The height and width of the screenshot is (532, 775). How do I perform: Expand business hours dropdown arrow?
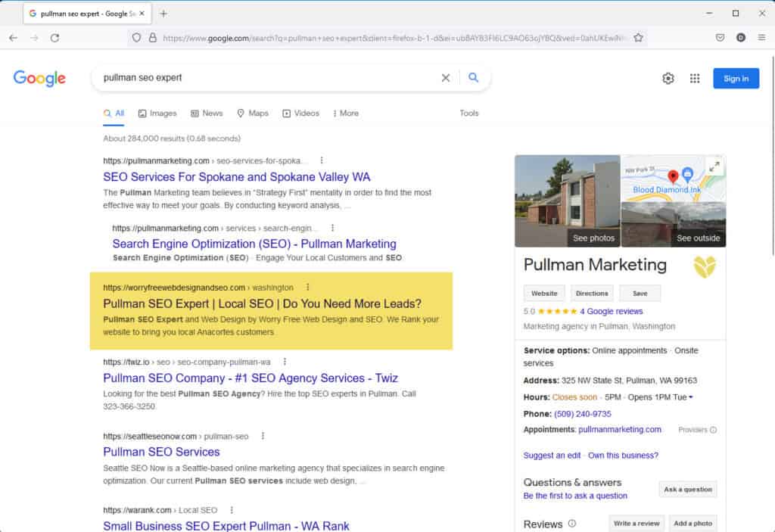pyautogui.click(x=691, y=397)
